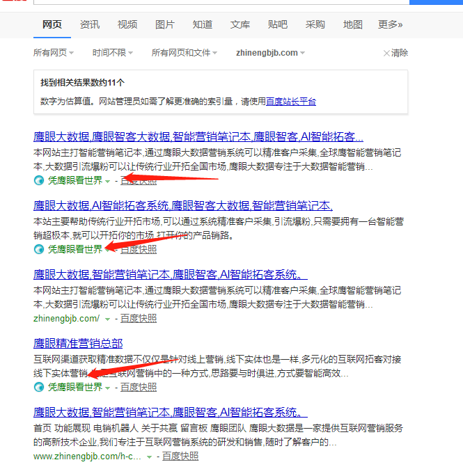This screenshot has height=476, width=463.
Task: Open the 鹰眼精准营销总部 result title
Action: click(x=78, y=344)
